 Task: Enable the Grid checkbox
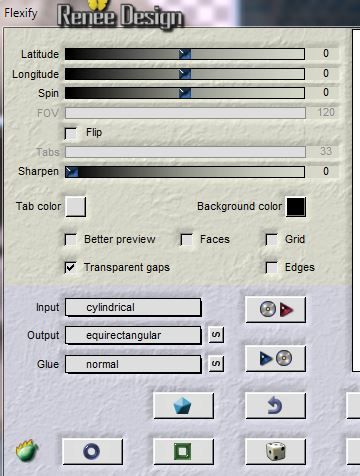point(271,239)
